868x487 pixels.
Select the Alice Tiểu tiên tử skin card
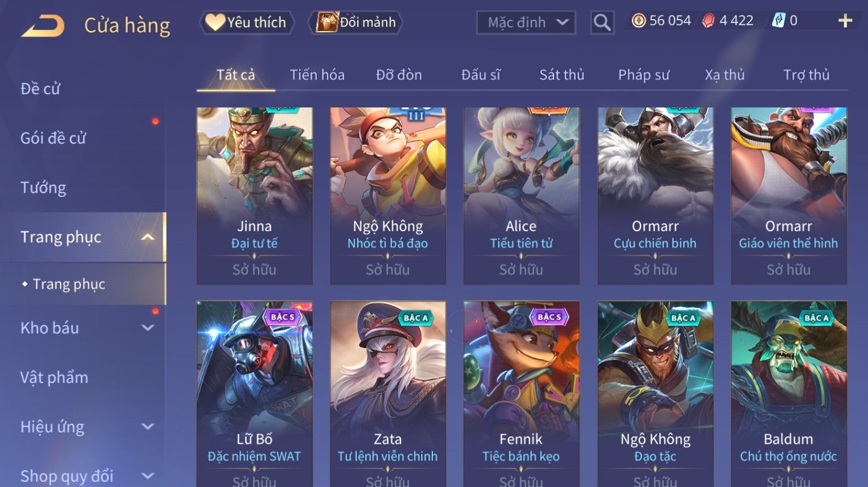click(521, 196)
